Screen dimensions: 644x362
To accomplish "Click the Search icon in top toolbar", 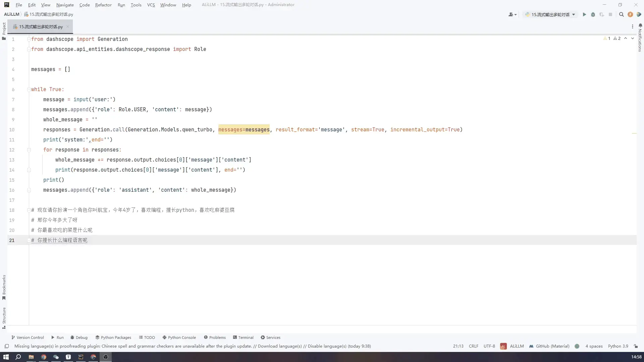I will click(622, 14).
